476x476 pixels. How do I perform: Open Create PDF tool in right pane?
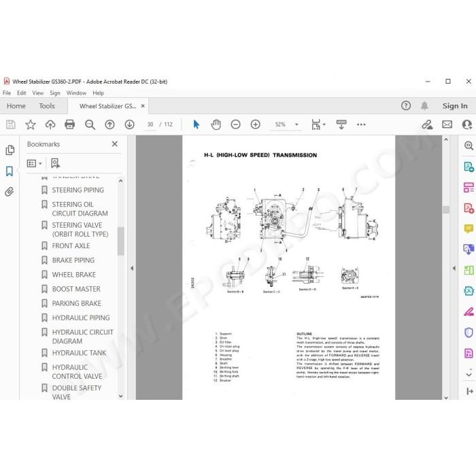click(469, 208)
